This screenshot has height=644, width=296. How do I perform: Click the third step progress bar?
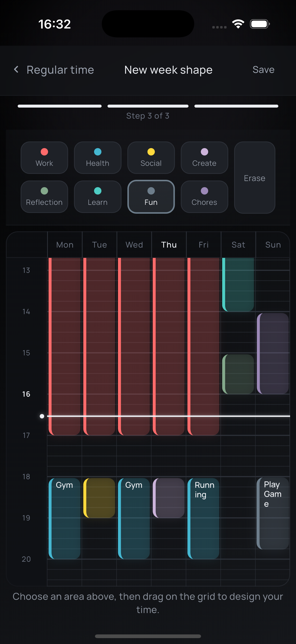(x=236, y=106)
